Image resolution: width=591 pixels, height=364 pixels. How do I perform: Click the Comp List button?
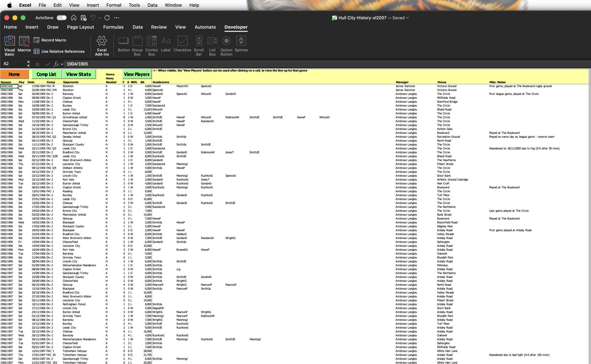click(46, 74)
